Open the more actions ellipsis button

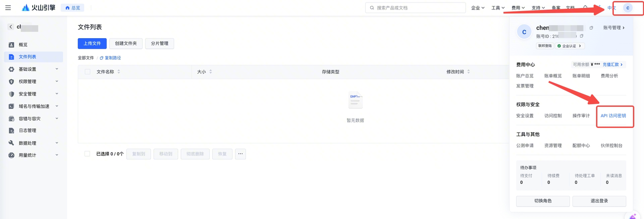coord(240,154)
